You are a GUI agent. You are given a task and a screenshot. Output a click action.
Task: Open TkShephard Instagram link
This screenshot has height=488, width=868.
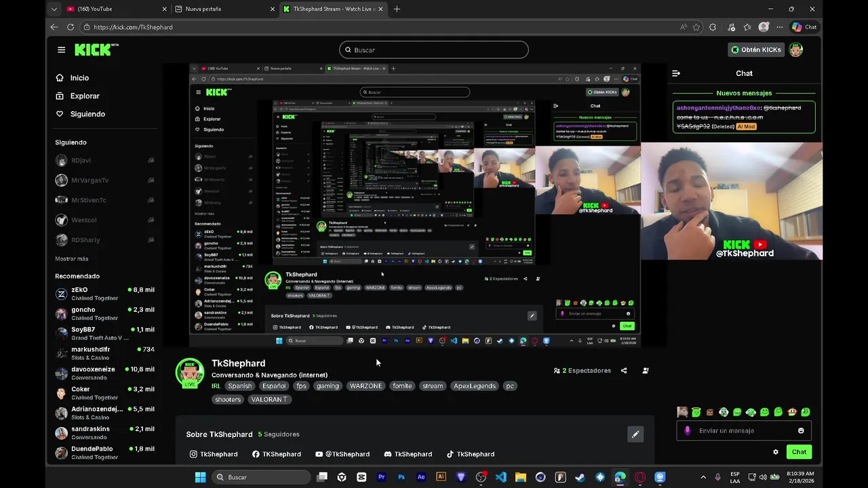pos(214,454)
